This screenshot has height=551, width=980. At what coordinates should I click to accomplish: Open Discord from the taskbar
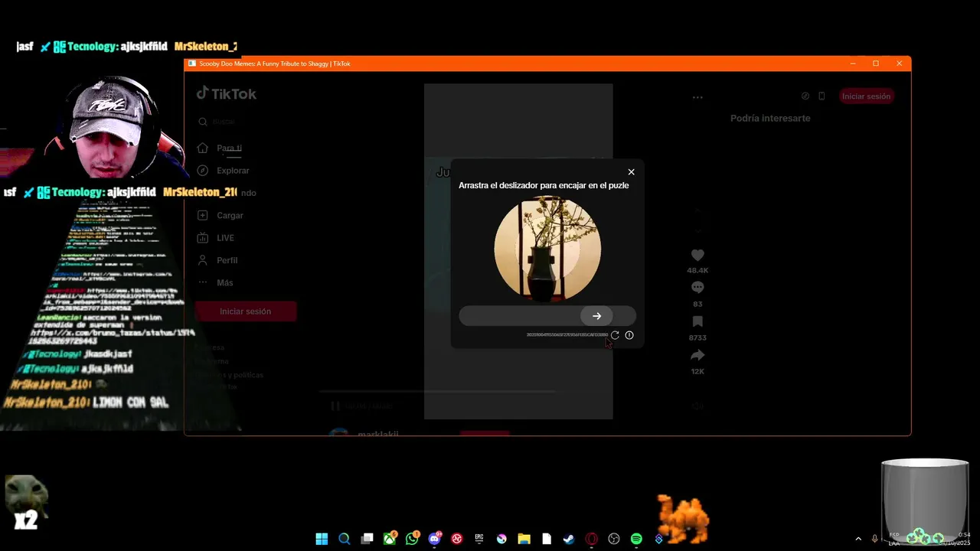coord(435,539)
